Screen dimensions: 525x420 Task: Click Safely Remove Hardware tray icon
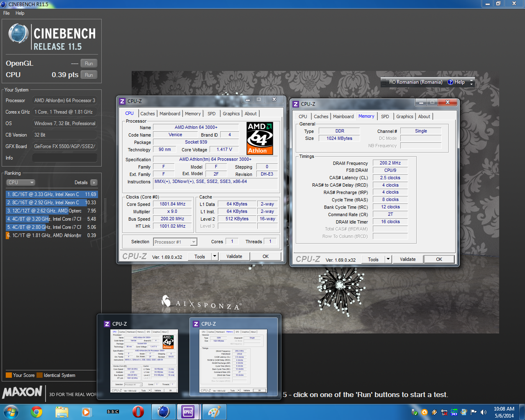tap(415, 412)
